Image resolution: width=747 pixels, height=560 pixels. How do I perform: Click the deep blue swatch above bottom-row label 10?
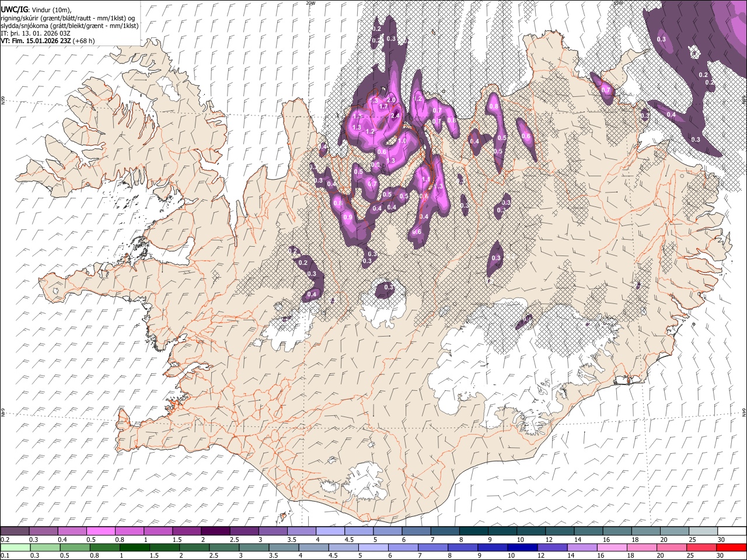tap(523, 547)
